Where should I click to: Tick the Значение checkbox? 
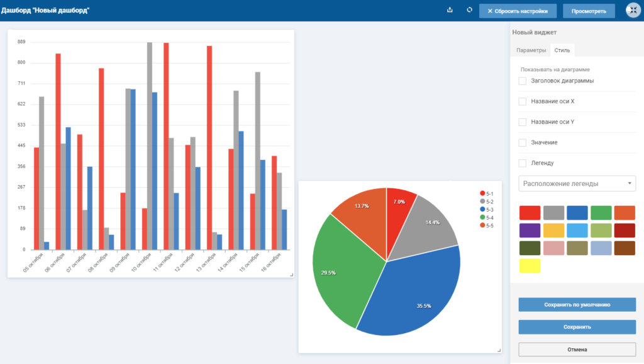[x=523, y=143]
